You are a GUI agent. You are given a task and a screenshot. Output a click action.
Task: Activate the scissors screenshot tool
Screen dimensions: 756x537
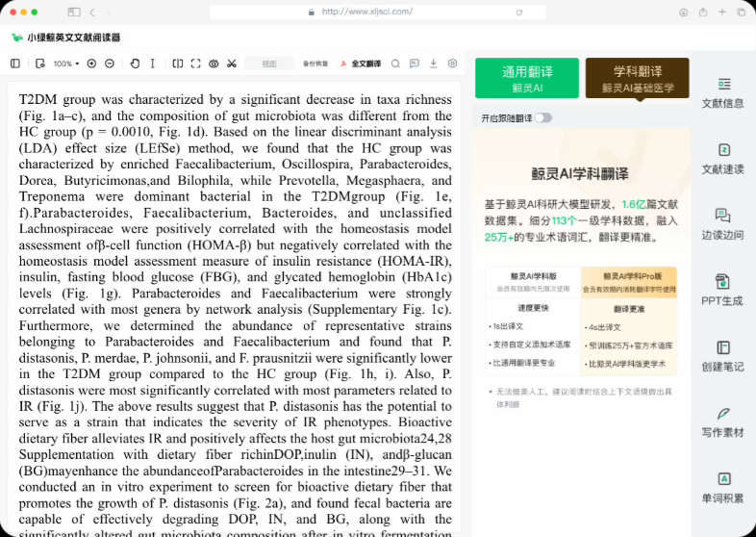[x=232, y=64]
